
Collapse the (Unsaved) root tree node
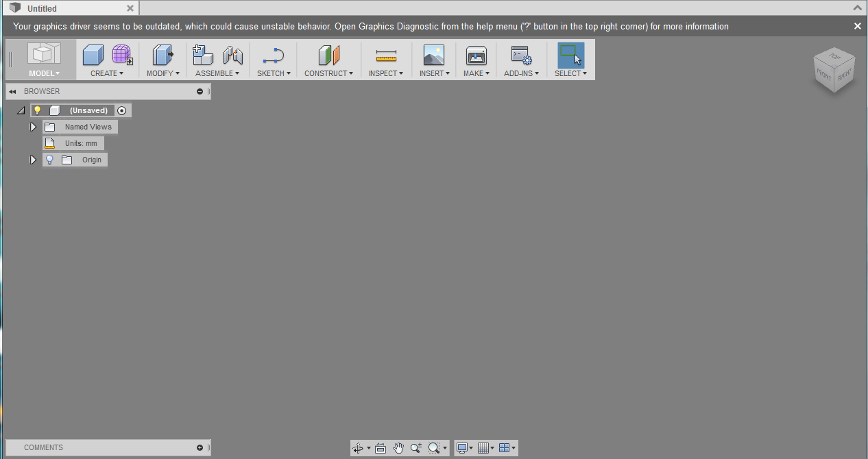coord(21,110)
